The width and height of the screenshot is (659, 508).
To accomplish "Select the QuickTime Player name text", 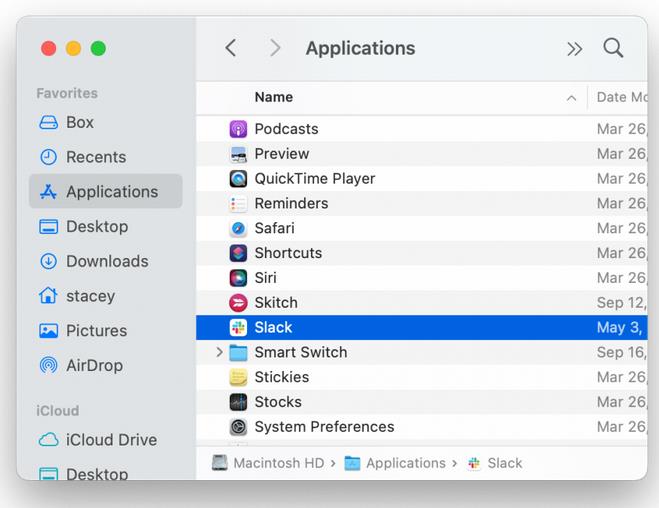I will click(x=315, y=179).
